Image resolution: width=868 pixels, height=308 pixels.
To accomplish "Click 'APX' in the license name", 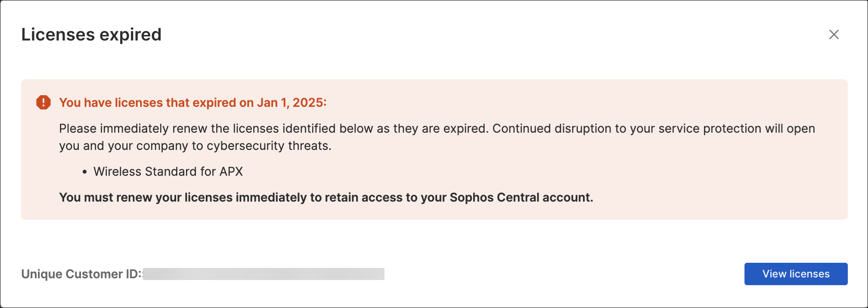I will click(x=231, y=171).
